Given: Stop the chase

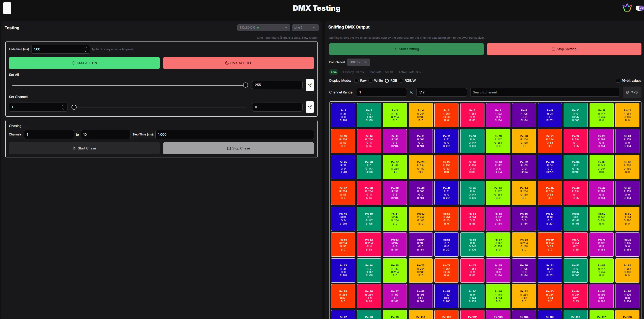Looking at the screenshot, I should 238,148.
